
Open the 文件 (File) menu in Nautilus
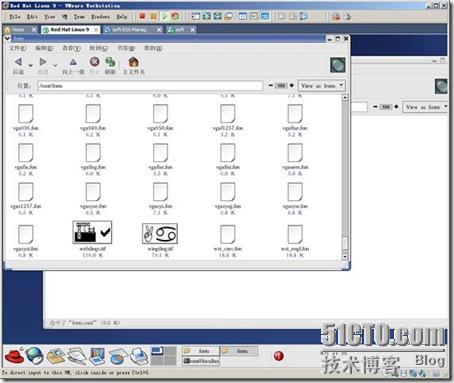tap(18, 48)
